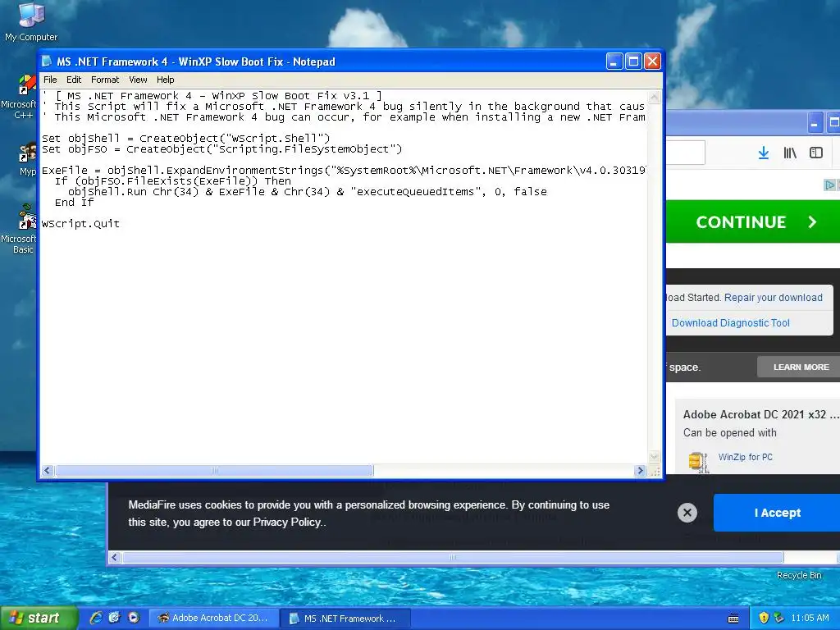Toggle the Firefox sidebar icon
This screenshot has height=630, width=840.
click(816, 153)
